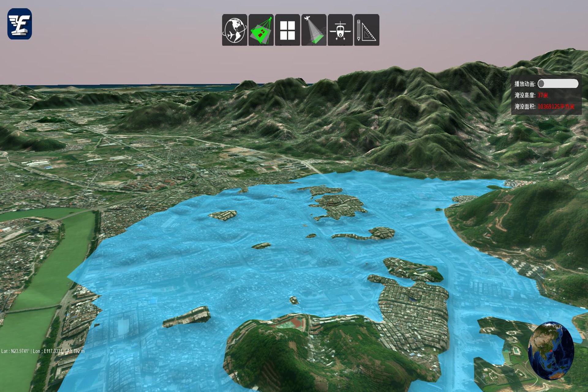Click the red running track on the hill
Screen dimensions: 588x392
pos(296,322)
